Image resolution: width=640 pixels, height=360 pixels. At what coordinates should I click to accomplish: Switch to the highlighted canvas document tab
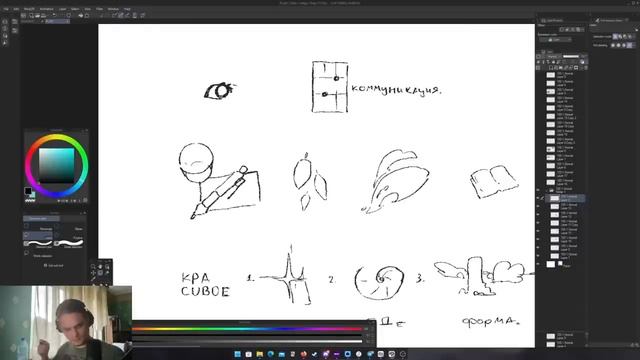[57, 21]
